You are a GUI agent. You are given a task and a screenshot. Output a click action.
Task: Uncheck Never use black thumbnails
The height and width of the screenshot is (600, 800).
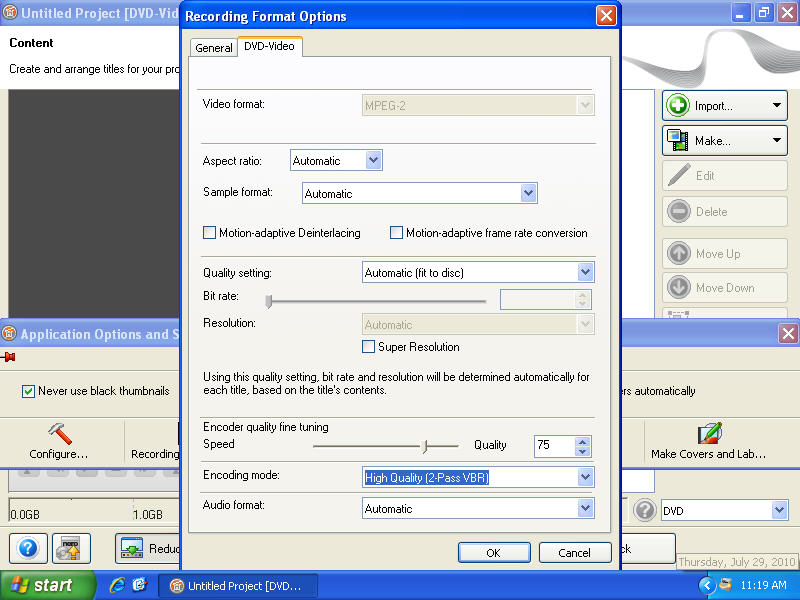29,391
